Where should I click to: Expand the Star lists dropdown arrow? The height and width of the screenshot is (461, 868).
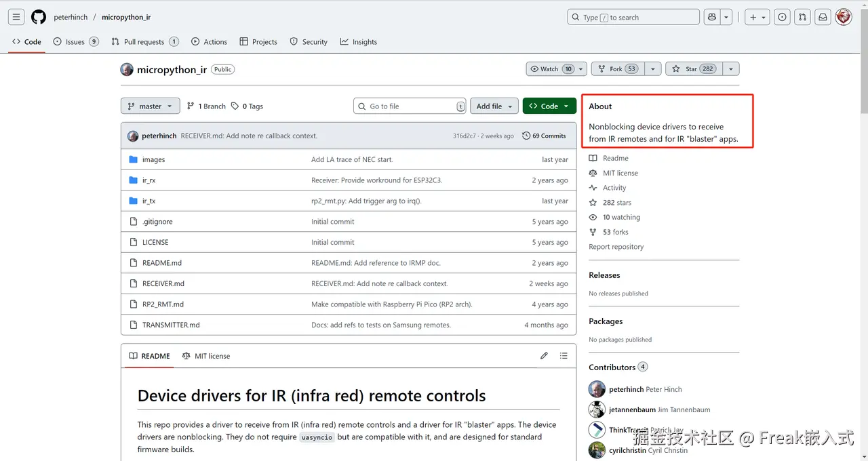(730, 69)
